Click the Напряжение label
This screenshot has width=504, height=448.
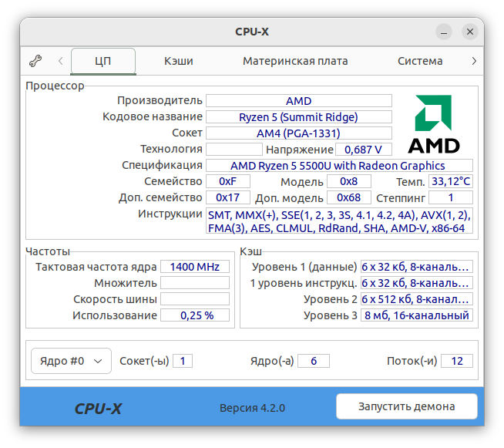coord(300,150)
